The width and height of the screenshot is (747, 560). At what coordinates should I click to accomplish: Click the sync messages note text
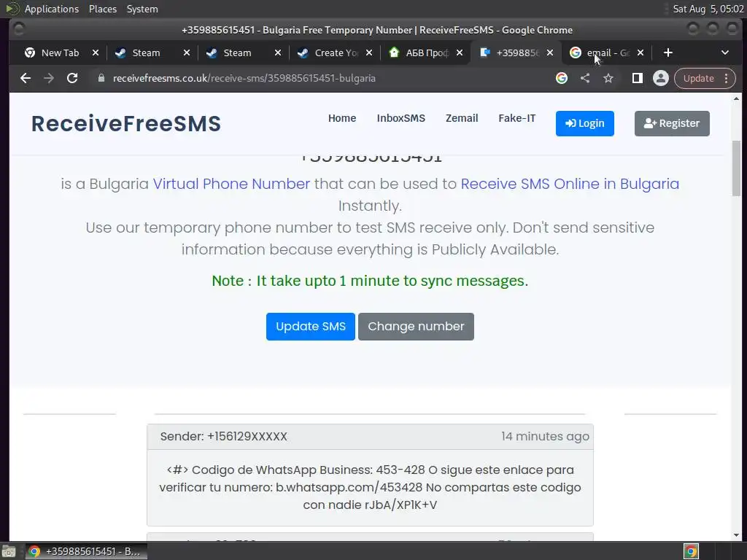point(370,281)
